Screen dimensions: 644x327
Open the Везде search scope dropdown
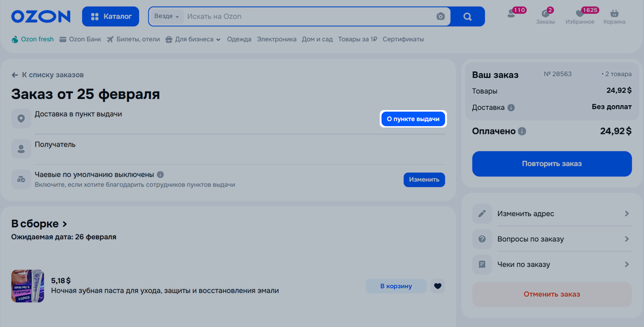pyautogui.click(x=166, y=16)
